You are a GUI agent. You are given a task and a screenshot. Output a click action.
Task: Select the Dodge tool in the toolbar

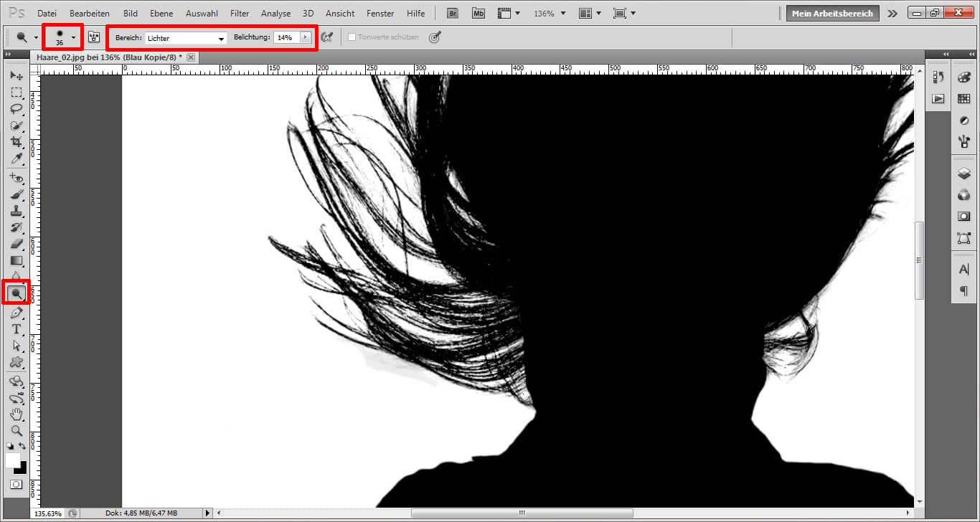(x=17, y=293)
